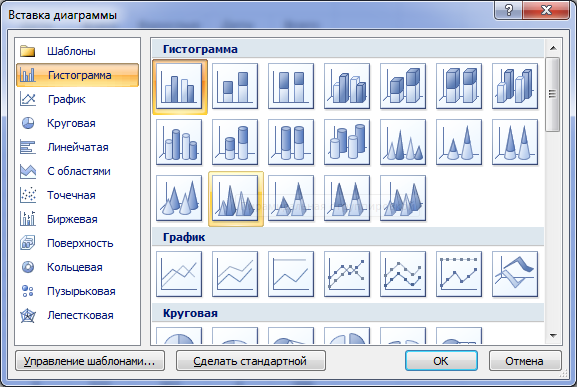
Task: Select the first pie chart thumbnail
Action: pos(179,335)
